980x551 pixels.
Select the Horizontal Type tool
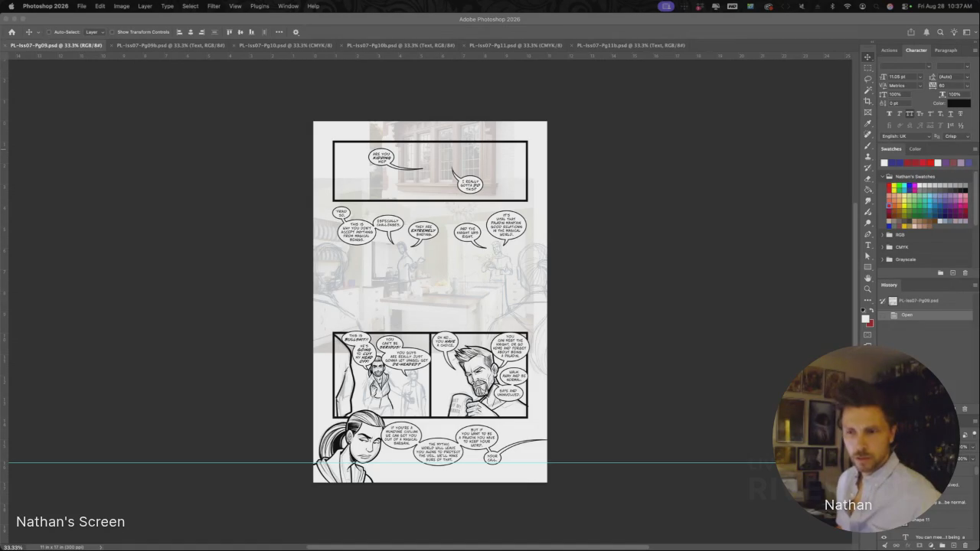[867, 245]
